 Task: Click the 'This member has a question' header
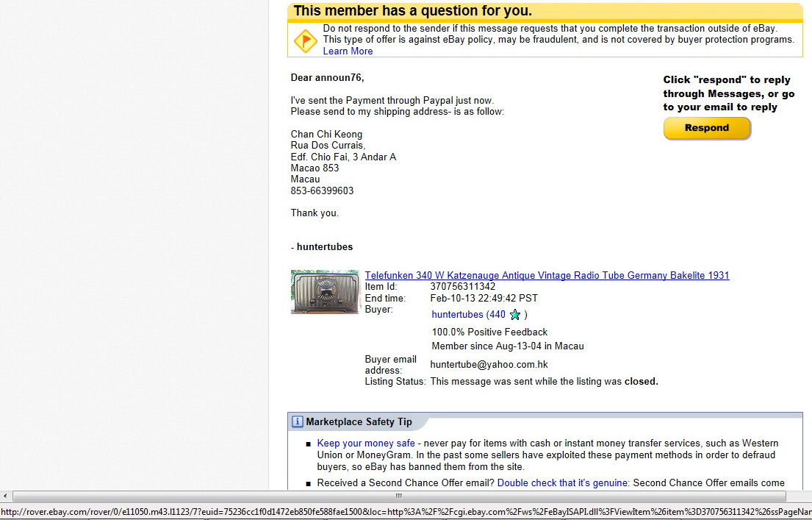pos(412,11)
